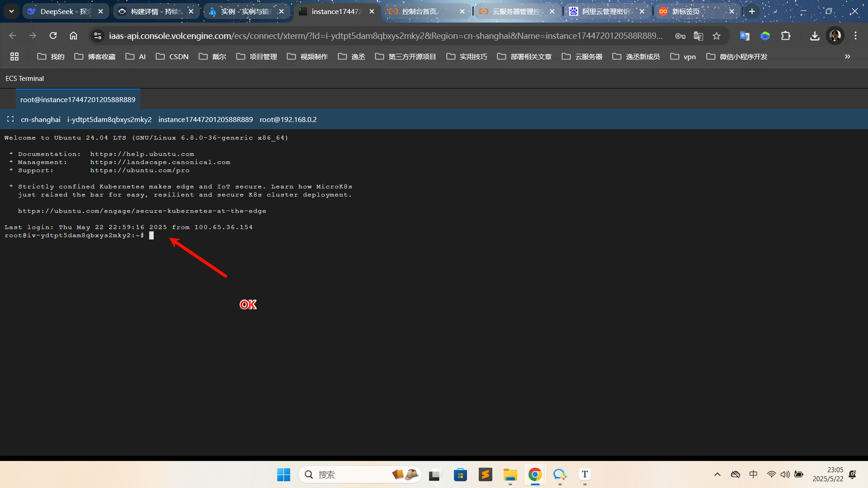
Task: Open the CSDN bookmark folder
Action: (172, 56)
